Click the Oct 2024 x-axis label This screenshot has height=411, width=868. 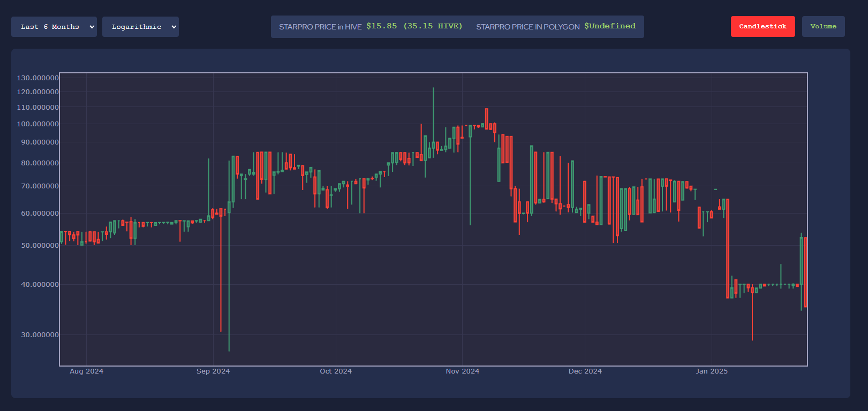tap(336, 371)
